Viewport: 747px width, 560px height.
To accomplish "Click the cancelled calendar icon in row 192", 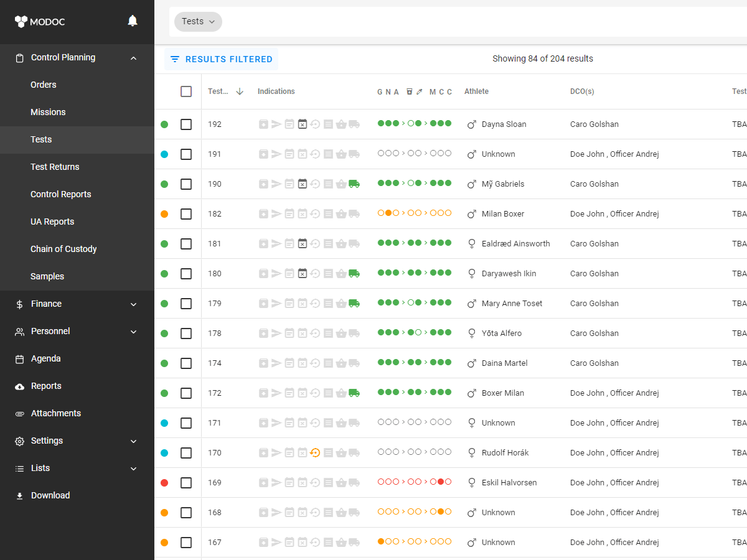I will [302, 124].
